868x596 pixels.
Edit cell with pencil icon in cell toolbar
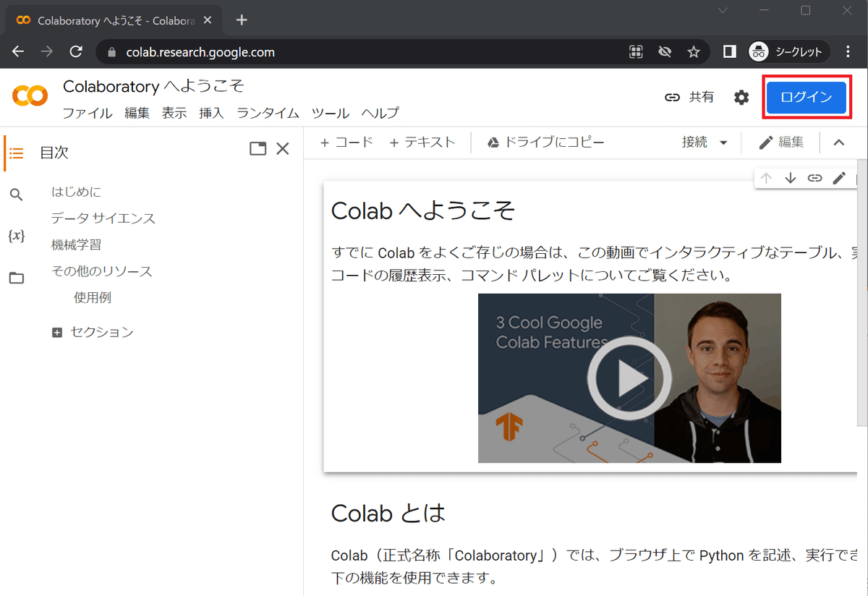(839, 178)
